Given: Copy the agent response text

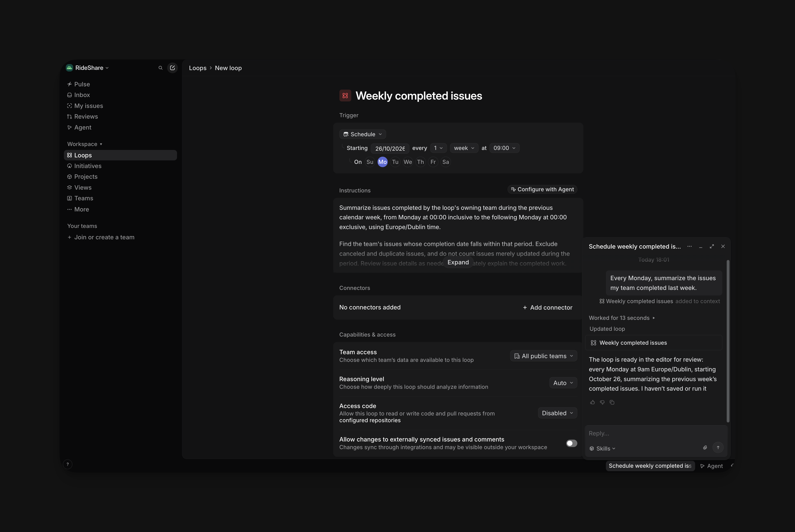Looking at the screenshot, I should tap(612, 402).
